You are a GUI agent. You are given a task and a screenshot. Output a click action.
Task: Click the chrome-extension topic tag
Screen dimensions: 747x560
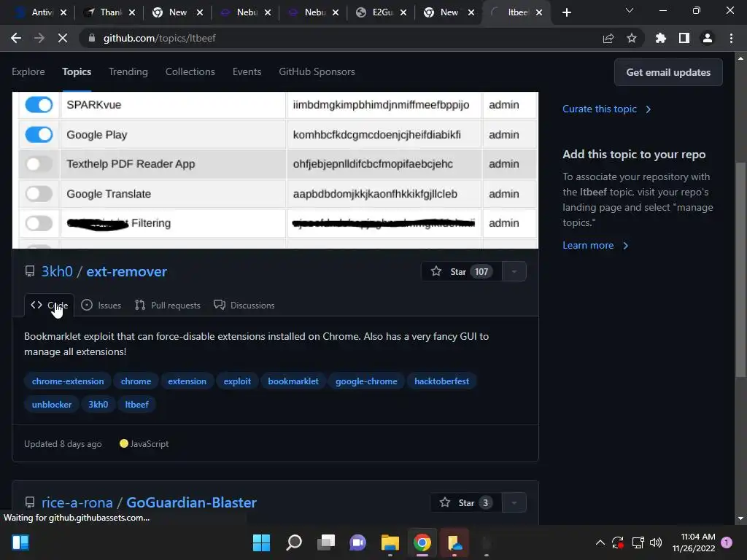(68, 381)
